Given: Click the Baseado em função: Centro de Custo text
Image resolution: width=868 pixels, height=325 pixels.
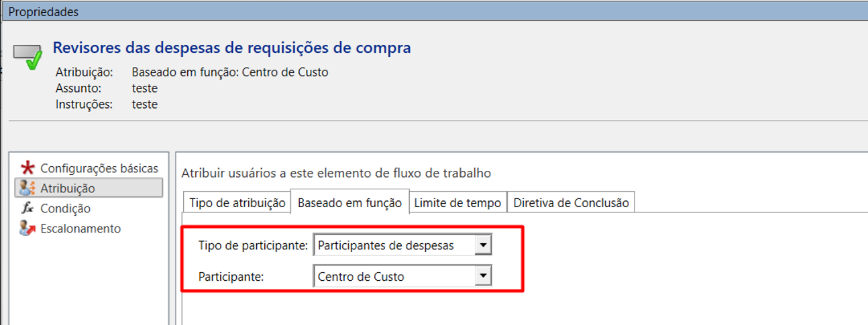Looking at the screenshot, I should coord(230,72).
